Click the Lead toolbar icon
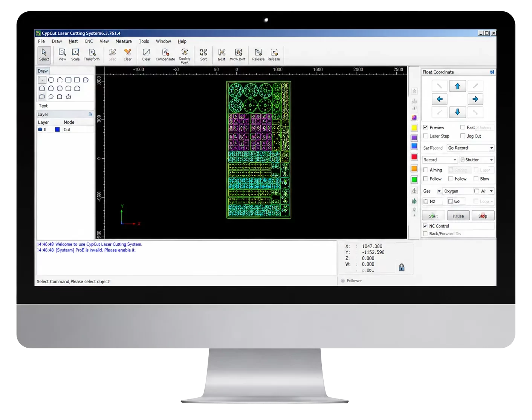Screen dimensions: 532x420 click(x=112, y=54)
